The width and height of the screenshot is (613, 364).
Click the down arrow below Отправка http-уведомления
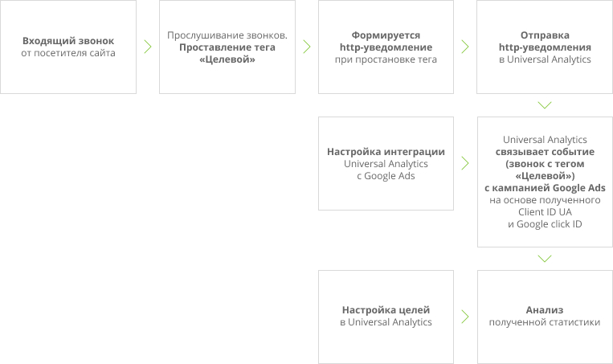click(x=545, y=105)
